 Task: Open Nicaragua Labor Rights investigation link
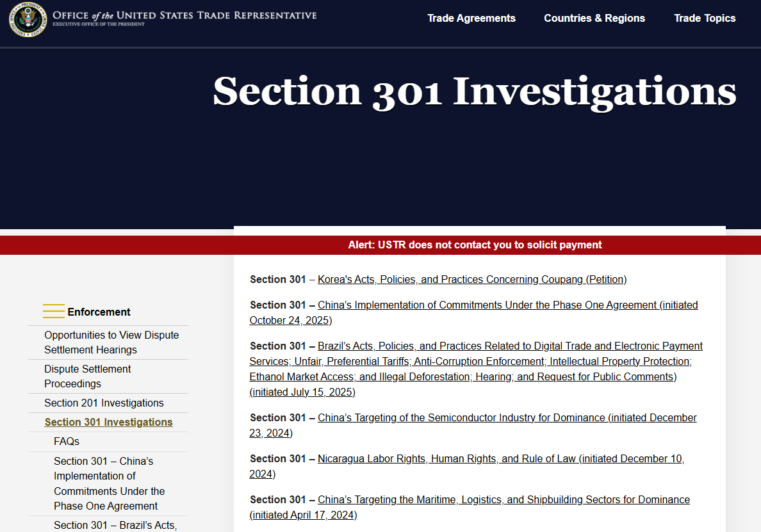446,458
